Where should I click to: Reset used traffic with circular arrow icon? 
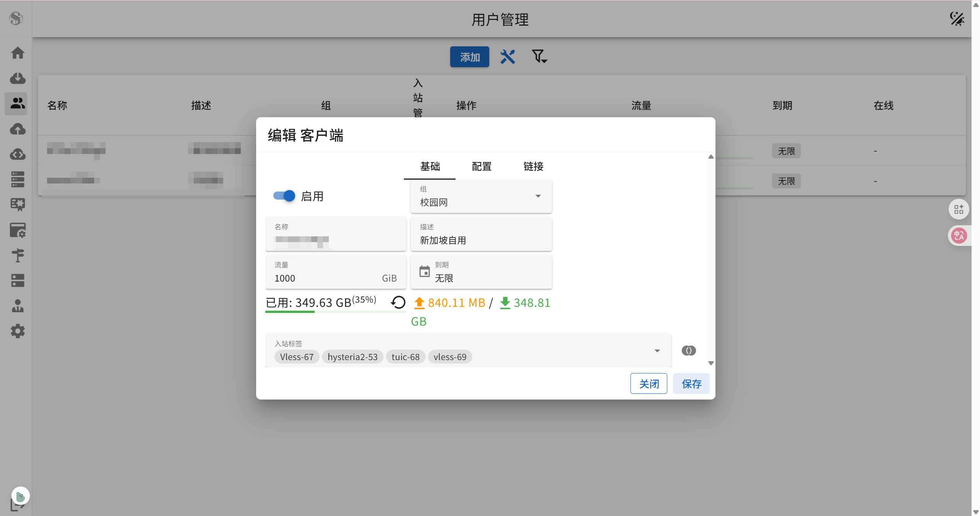coord(398,303)
